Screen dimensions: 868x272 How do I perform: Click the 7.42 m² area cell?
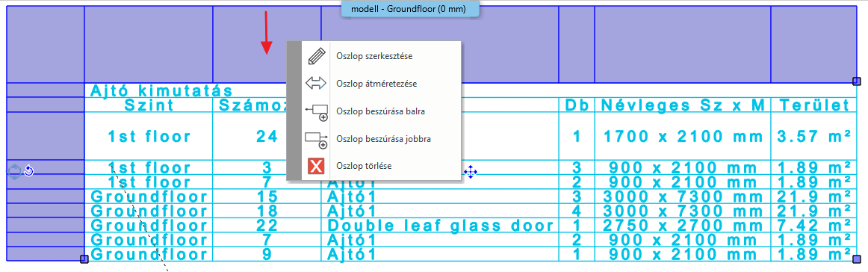813,226
